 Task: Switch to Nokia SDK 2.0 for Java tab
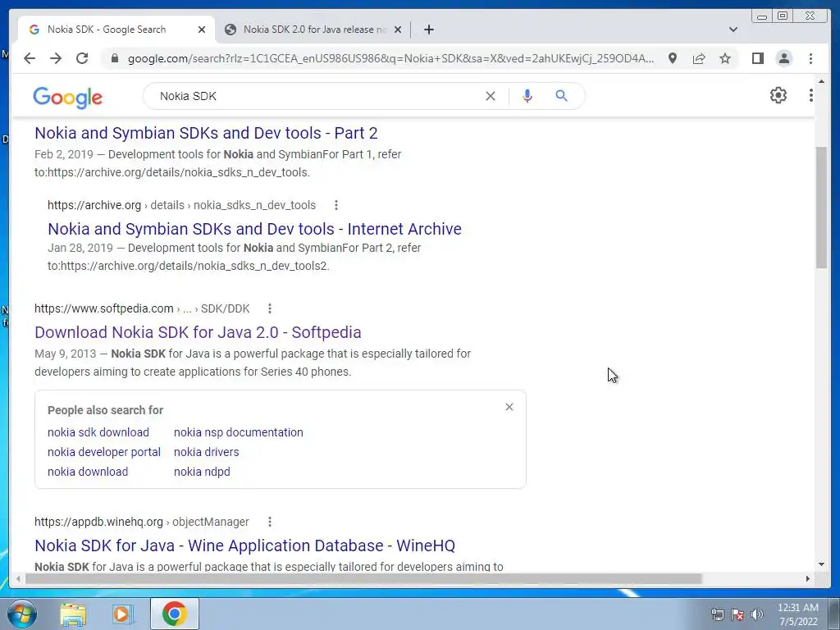pyautogui.click(x=314, y=30)
